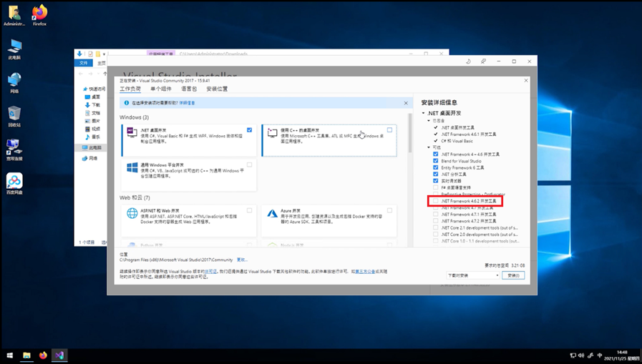The width and height of the screenshot is (642, 364).
Task: Collapse the 已包含 included components section
Action: point(429,121)
